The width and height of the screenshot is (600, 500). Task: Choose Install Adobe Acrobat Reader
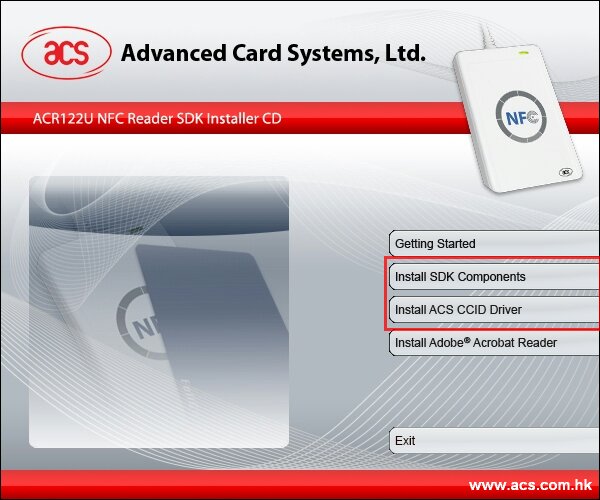pos(494,343)
